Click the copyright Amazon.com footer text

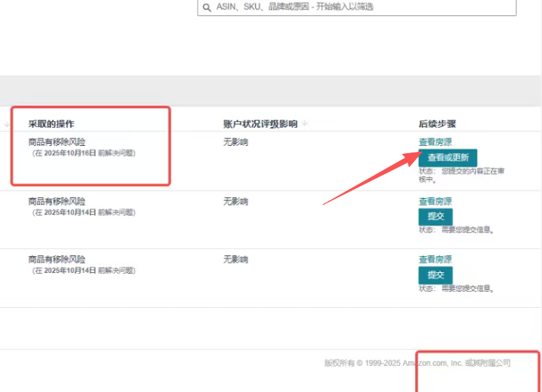[417, 363]
